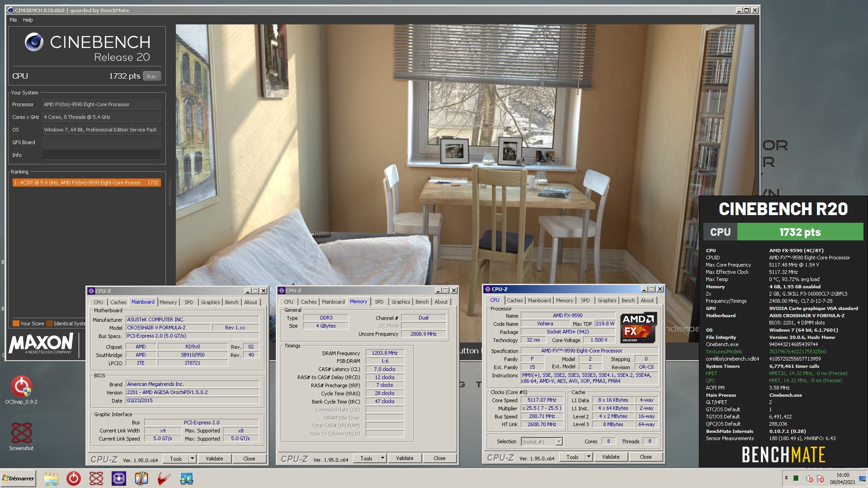
Task: Click the BIOS version 2201 field
Action: tap(192, 392)
